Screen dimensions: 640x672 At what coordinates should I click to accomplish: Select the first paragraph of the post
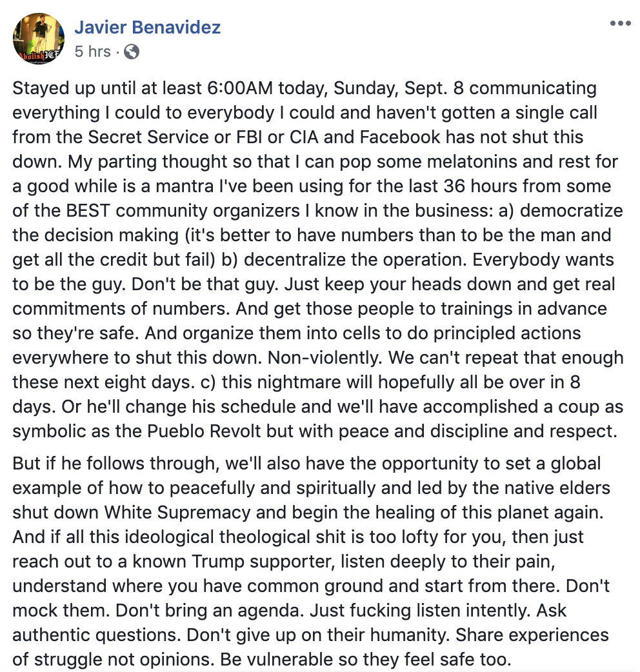[317, 260]
